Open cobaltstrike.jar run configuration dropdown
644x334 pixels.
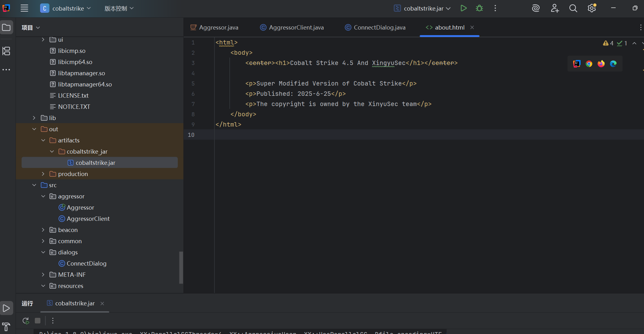coord(422,8)
